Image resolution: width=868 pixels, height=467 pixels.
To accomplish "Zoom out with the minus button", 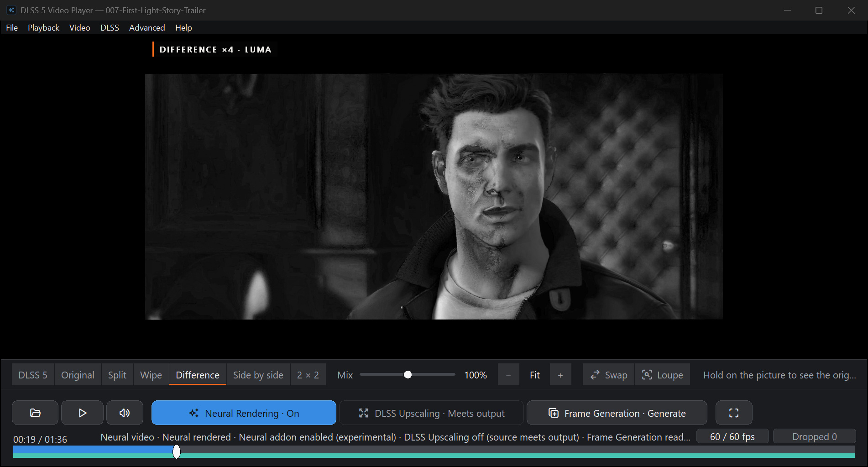I will click(x=508, y=375).
